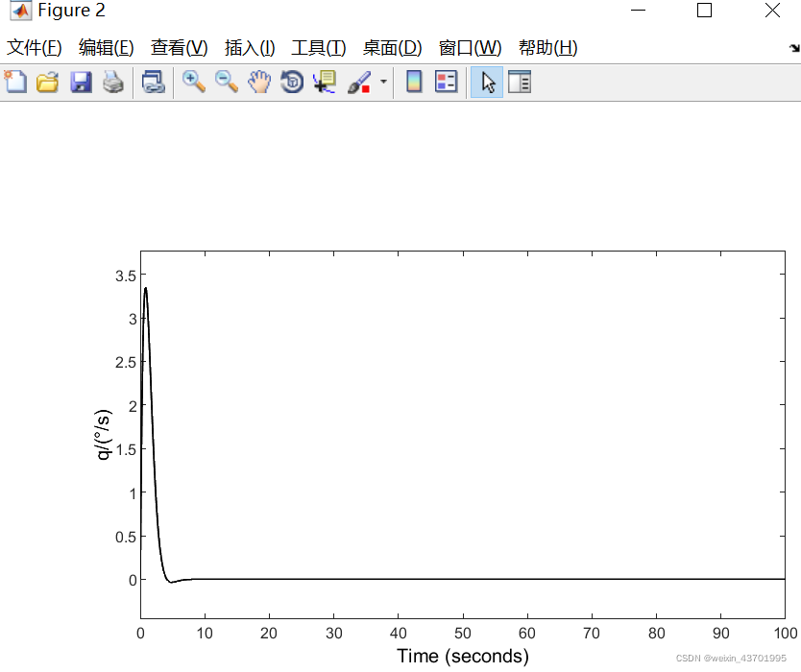
Task: Open the Property Inspector panel icon
Action: pos(520,82)
